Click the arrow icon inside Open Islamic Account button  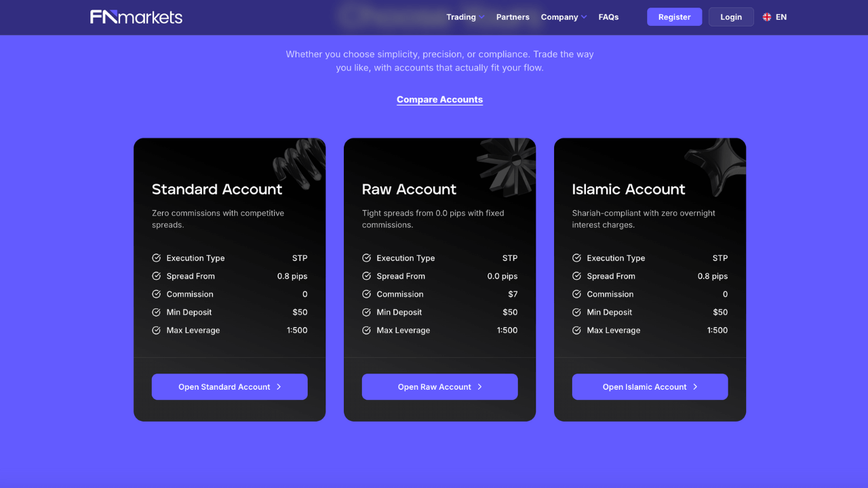click(x=696, y=386)
